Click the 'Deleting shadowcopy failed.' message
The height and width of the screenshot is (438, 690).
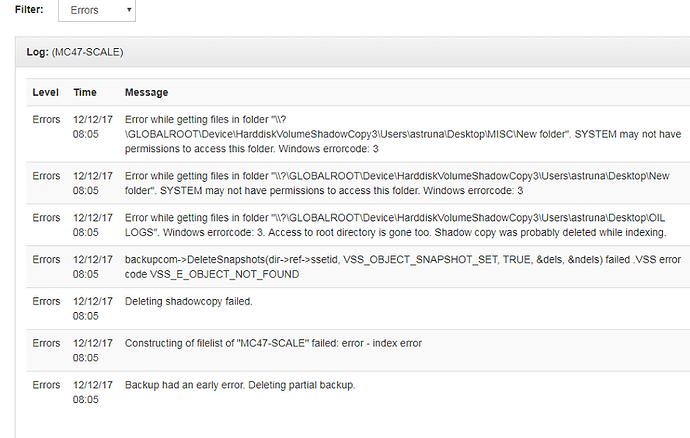tap(188, 302)
